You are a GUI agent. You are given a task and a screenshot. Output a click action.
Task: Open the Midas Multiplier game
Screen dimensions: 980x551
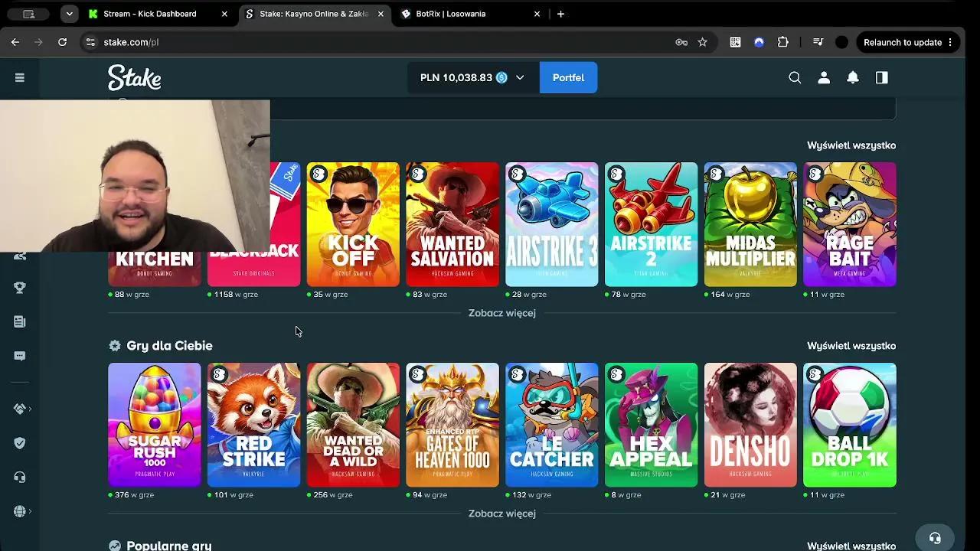pos(750,224)
